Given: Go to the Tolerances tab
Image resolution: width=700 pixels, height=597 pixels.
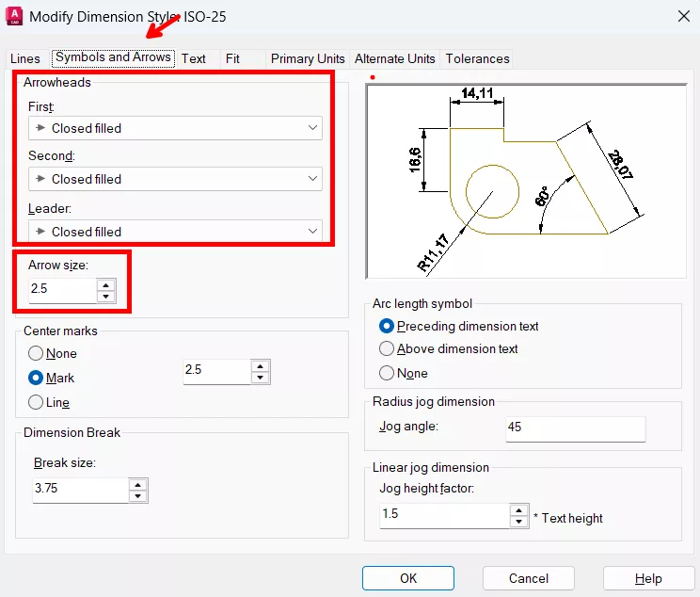Looking at the screenshot, I should pos(477,58).
